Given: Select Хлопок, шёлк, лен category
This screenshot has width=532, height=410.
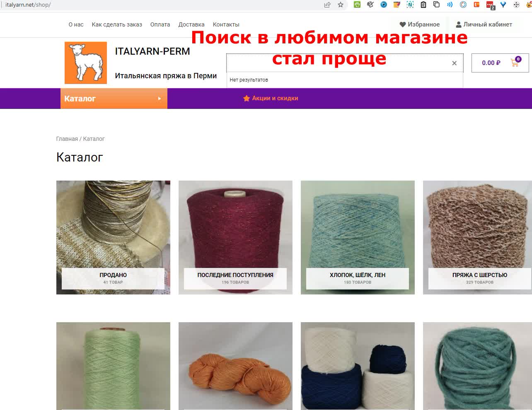Looking at the screenshot, I should (358, 237).
